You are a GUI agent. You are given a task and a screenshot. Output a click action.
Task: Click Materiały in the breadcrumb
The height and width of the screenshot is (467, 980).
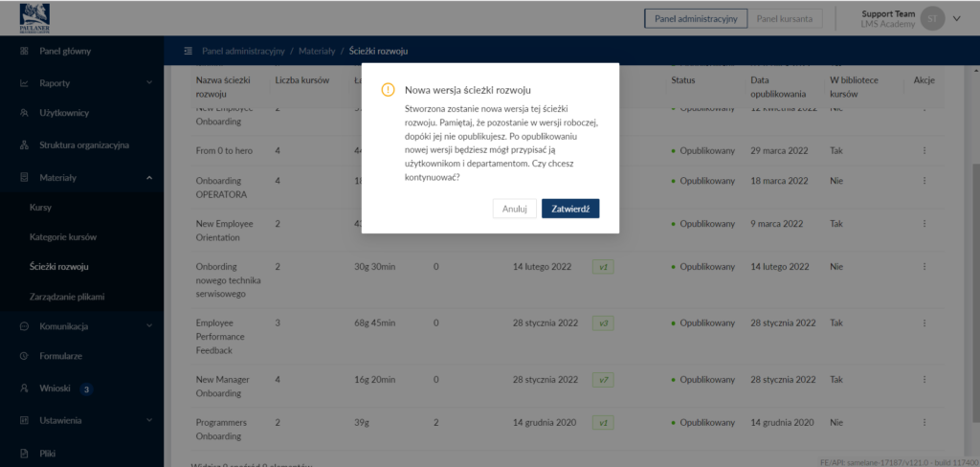click(317, 51)
